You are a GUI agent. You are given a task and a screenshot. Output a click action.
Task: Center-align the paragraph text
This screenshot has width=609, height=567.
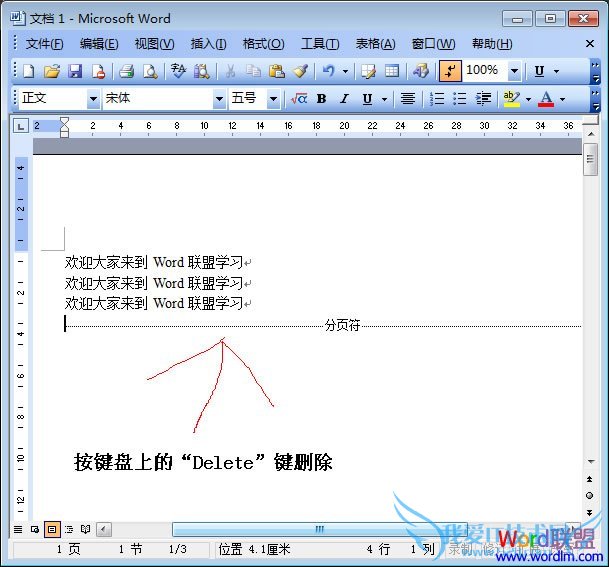point(408,99)
